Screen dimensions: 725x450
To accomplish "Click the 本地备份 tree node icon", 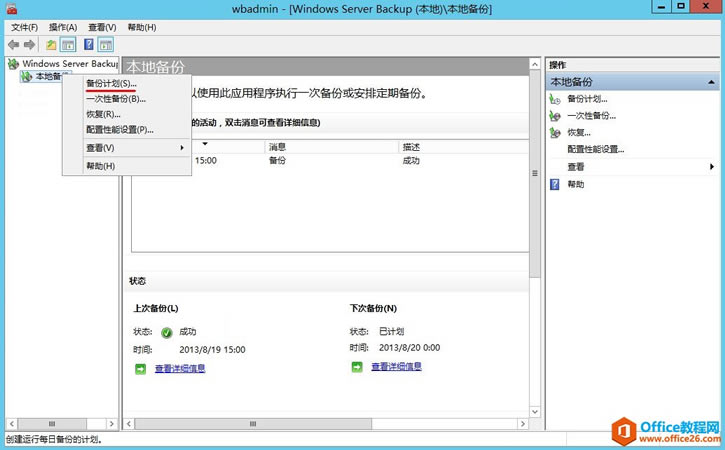I will pyautogui.click(x=26, y=77).
